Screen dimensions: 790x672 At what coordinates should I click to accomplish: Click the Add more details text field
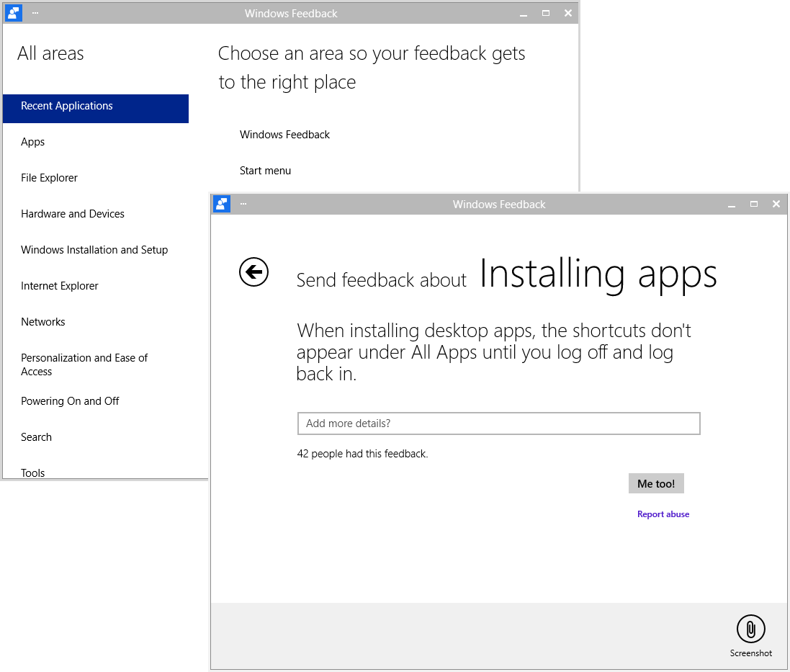499,424
